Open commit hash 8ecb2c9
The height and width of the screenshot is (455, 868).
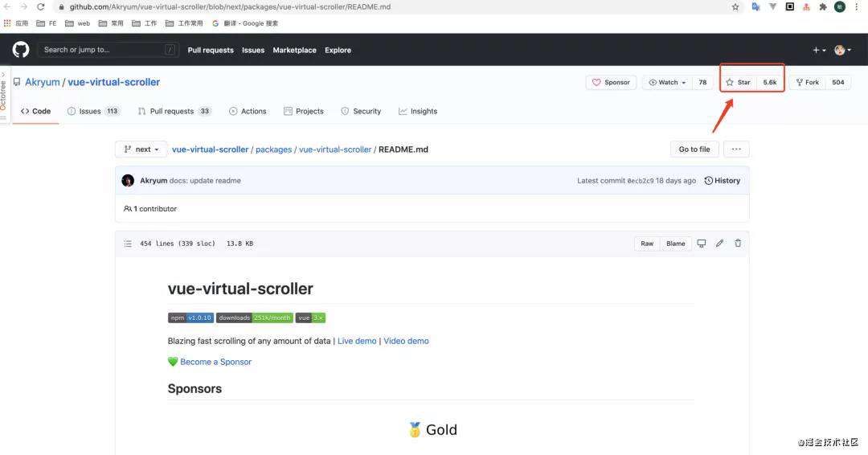point(640,180)
